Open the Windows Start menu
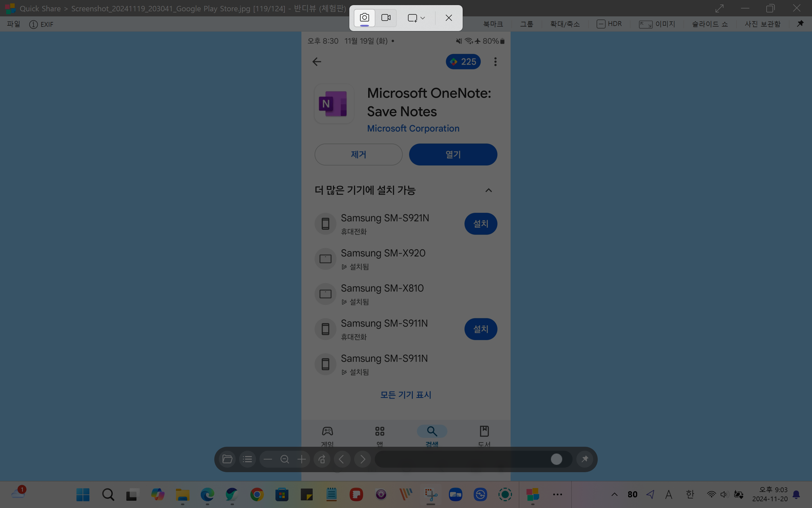 83,494
